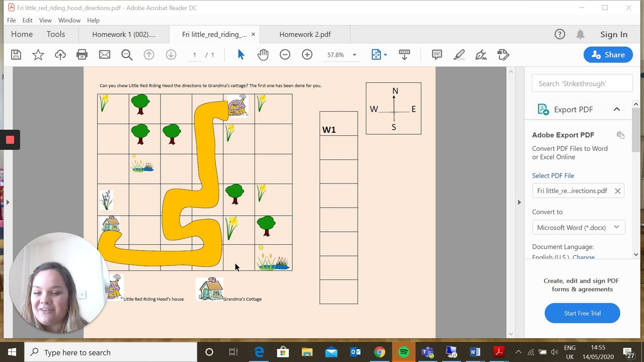The image size is (644, 362).
Task: Click the Save file icon
Action: 16,55
